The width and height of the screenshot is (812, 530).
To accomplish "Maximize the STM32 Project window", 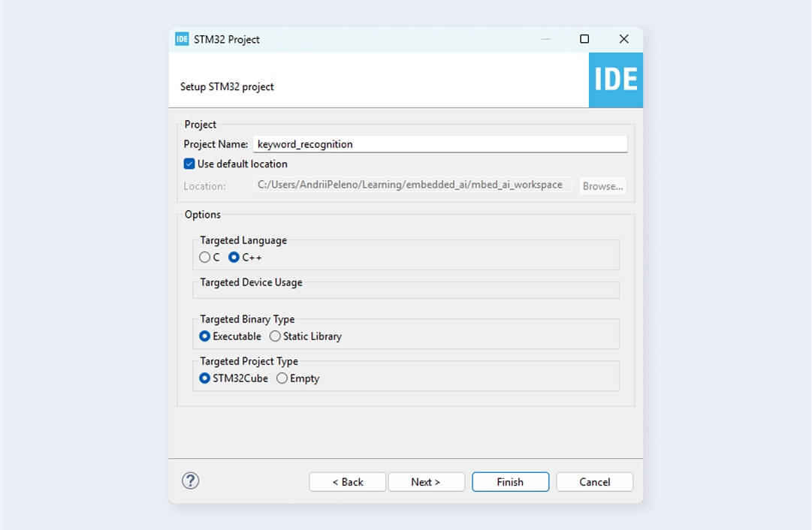I will click(x=584, y=39).
